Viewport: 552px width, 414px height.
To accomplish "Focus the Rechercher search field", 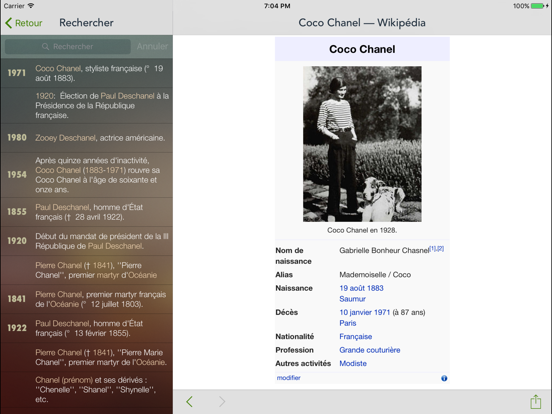I will tap(68, 46).
